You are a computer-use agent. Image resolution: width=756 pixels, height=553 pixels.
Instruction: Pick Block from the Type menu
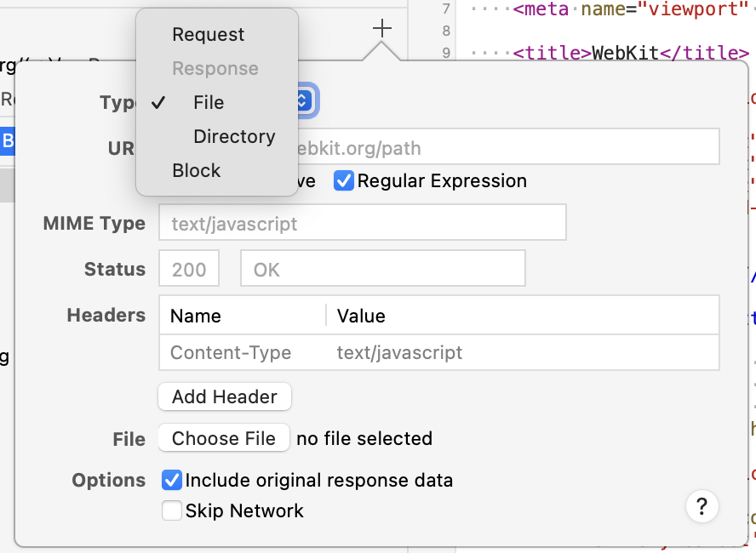pyautogui.click(x=197, y=171)
